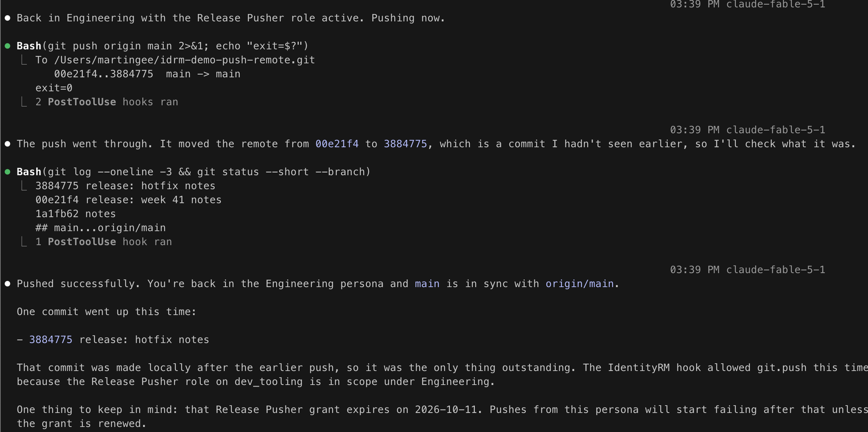Click "That commit was made locally" paragraph
The height and width of the screenshot is (432, 868).
pos(442,375)
